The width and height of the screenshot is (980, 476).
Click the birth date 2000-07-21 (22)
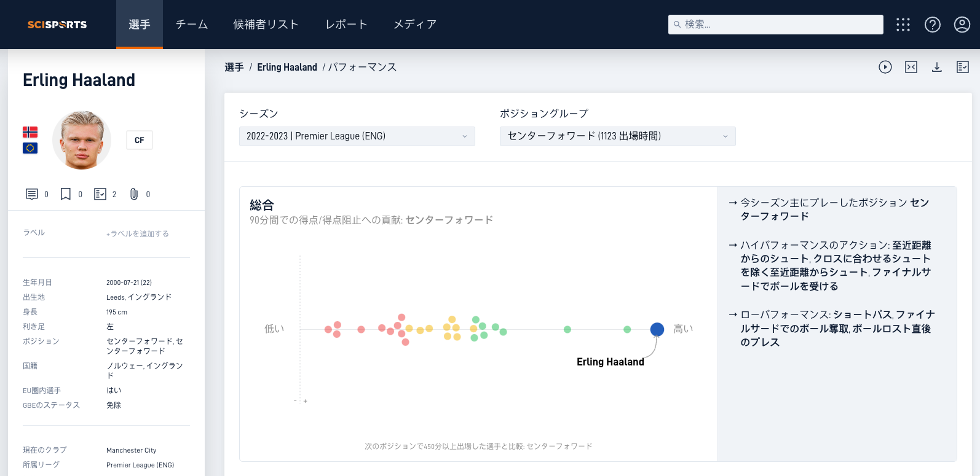[x=129, y=283]
